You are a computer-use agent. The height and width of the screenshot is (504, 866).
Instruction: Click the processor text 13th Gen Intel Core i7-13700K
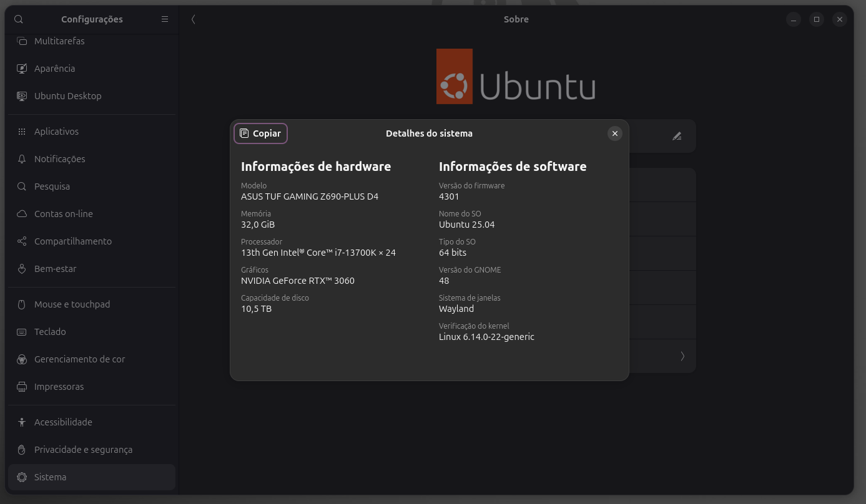click(x=318, y=253)
